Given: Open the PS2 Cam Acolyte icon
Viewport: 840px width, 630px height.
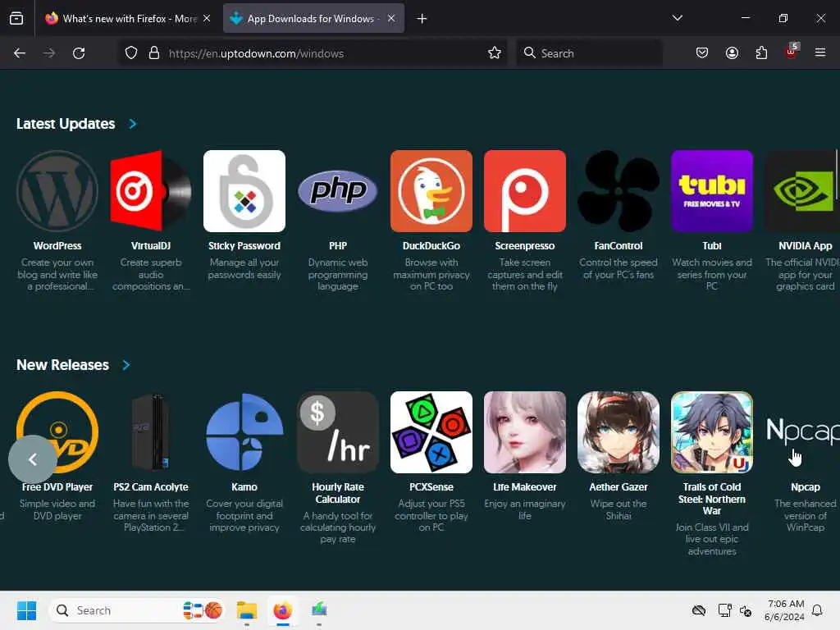Looking at the screenshot, I should [x=151, y=432].
